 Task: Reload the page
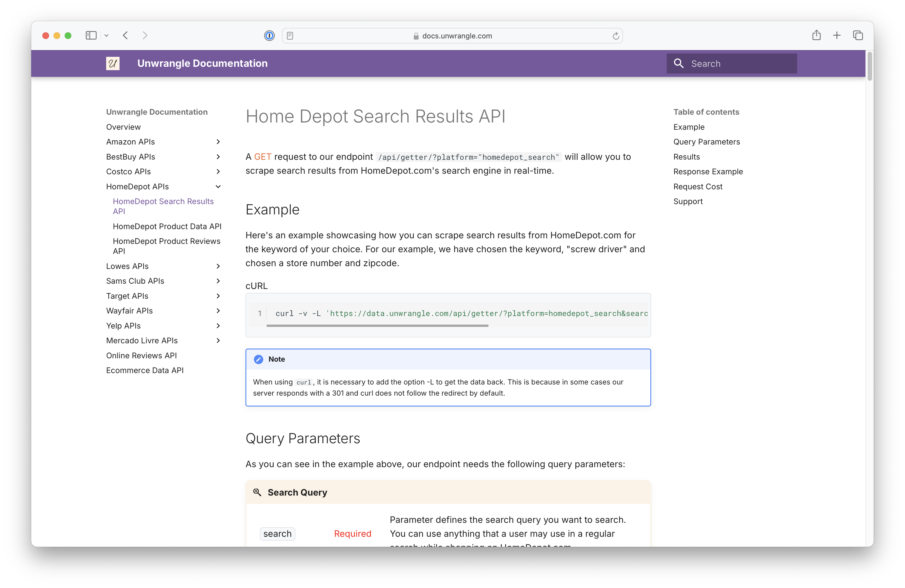coord(616,36)
